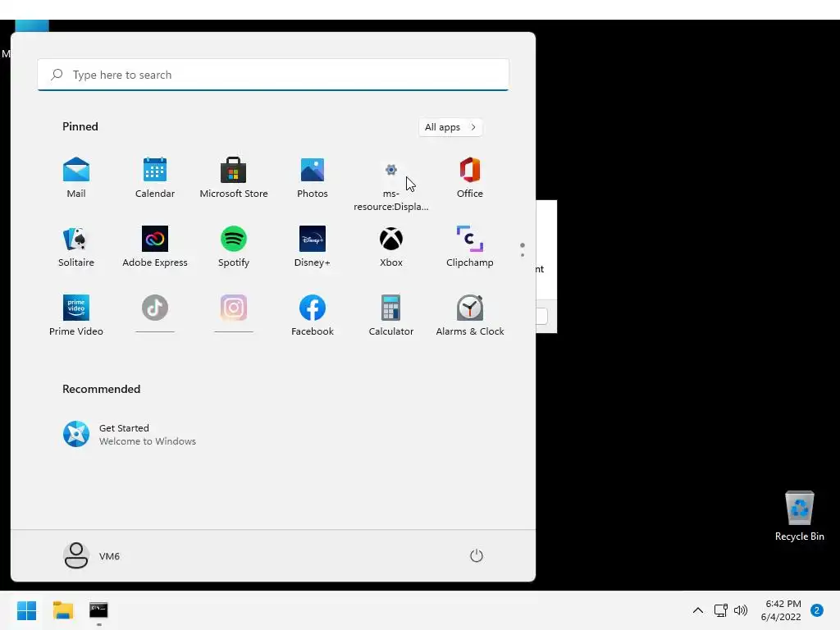Open File Explorer from taskbar
The height and width of the screenshot is (630, 840).
(x=63, y=610)
